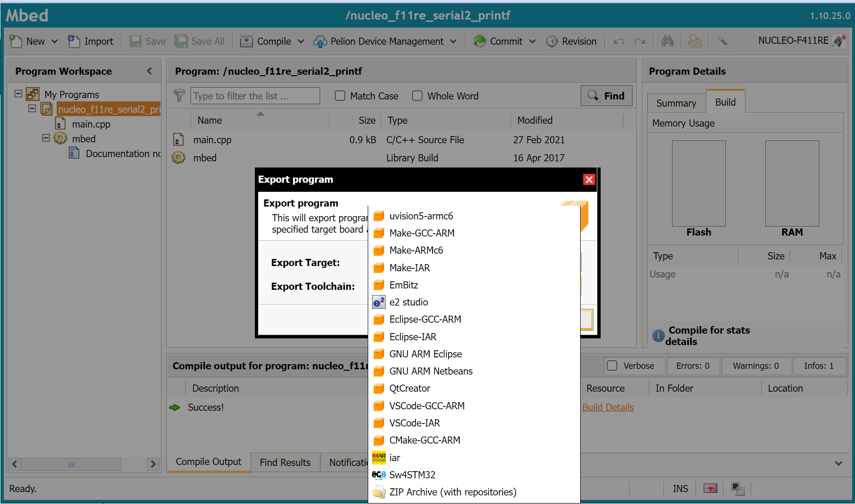Select QtCreator from the toolchain list
This screenshot has width=855, height=504.
[x=474, y=388]
